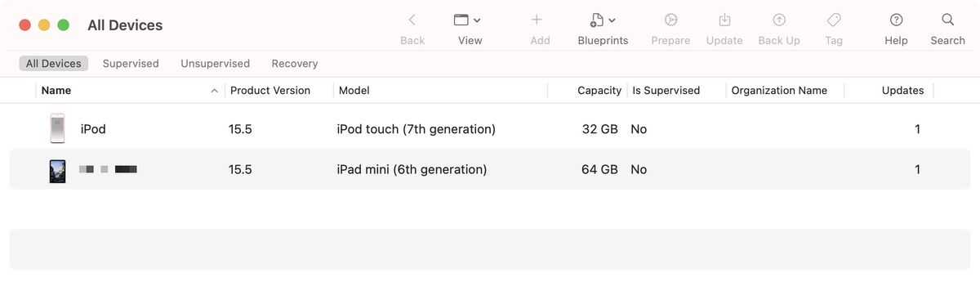The height and width of the screenshot is (300, 980).
Task: Toggle sort order with Name column chevron
Action: [x=214, y=91]
